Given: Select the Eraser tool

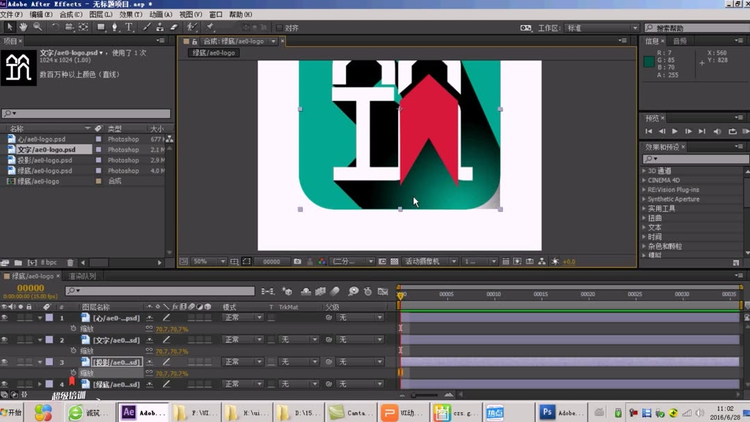Looking at the screenshot, I should click(x=174, y=27).
